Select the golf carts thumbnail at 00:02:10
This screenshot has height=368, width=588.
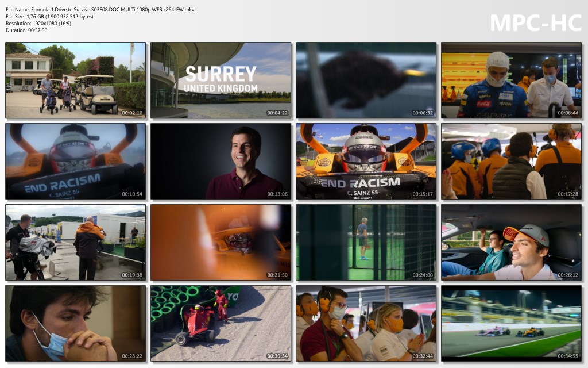76,80
